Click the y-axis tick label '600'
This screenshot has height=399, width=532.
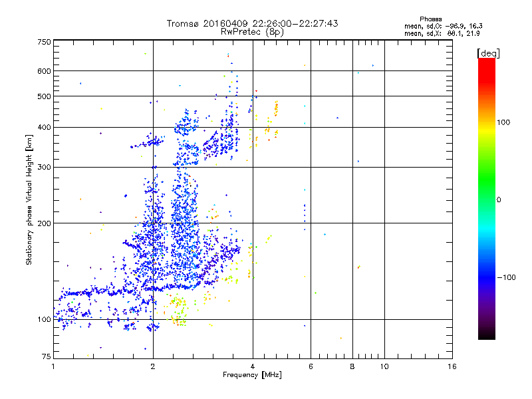click(45, 71)
